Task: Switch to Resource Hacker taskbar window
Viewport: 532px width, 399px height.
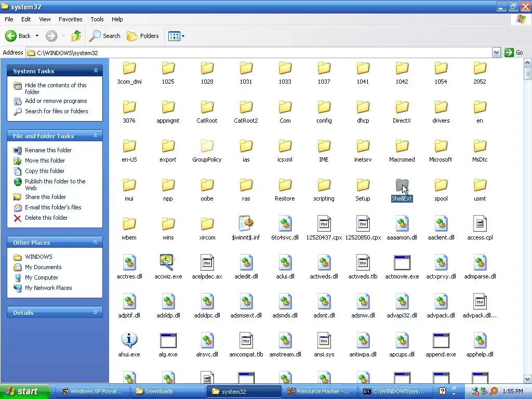Action: point(320,391)
